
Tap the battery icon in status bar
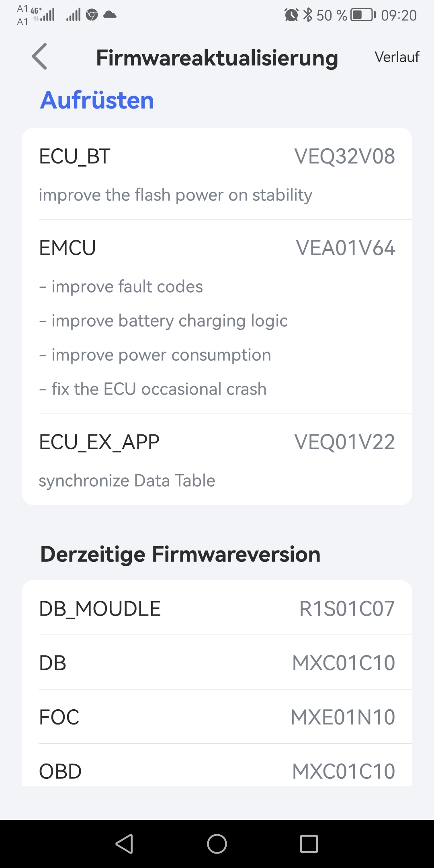coord(363,15)
